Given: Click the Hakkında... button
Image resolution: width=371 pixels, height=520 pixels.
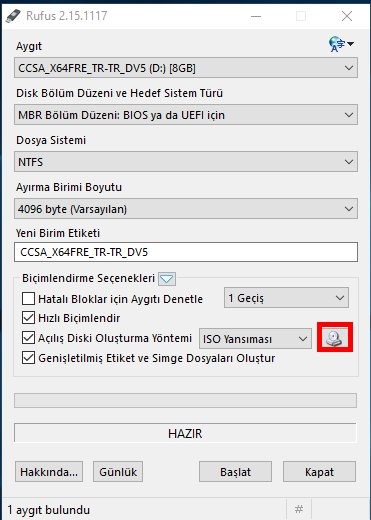Looking at the screenshot, I should 49,472.
